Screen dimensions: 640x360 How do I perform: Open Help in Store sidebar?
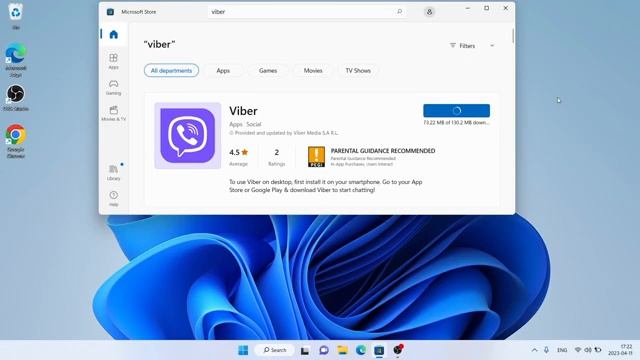click(113, 198)
